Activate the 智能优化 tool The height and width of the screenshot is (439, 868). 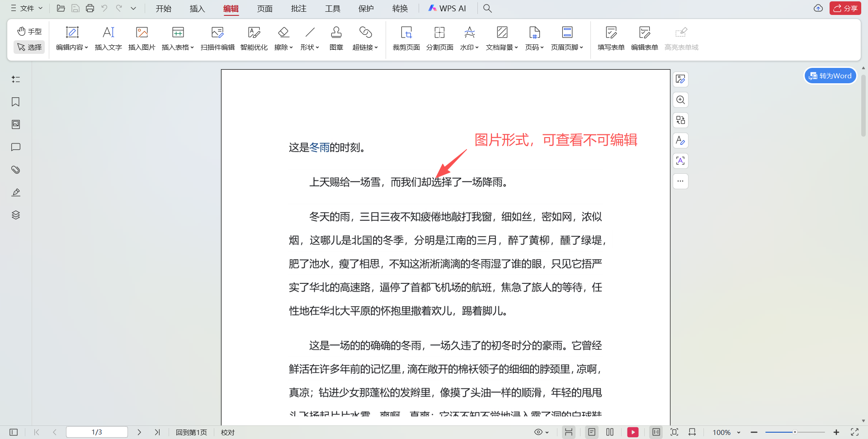pos(254,38)
